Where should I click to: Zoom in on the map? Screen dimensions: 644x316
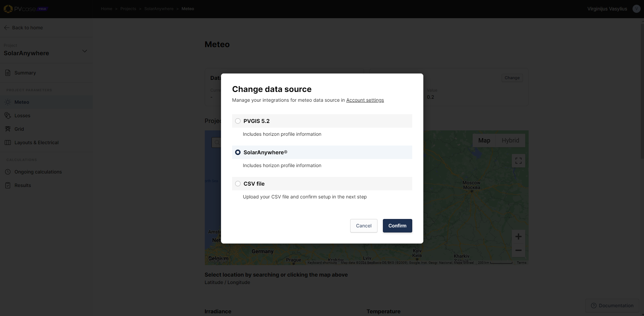pyautogui.click(x=519, y=236)
